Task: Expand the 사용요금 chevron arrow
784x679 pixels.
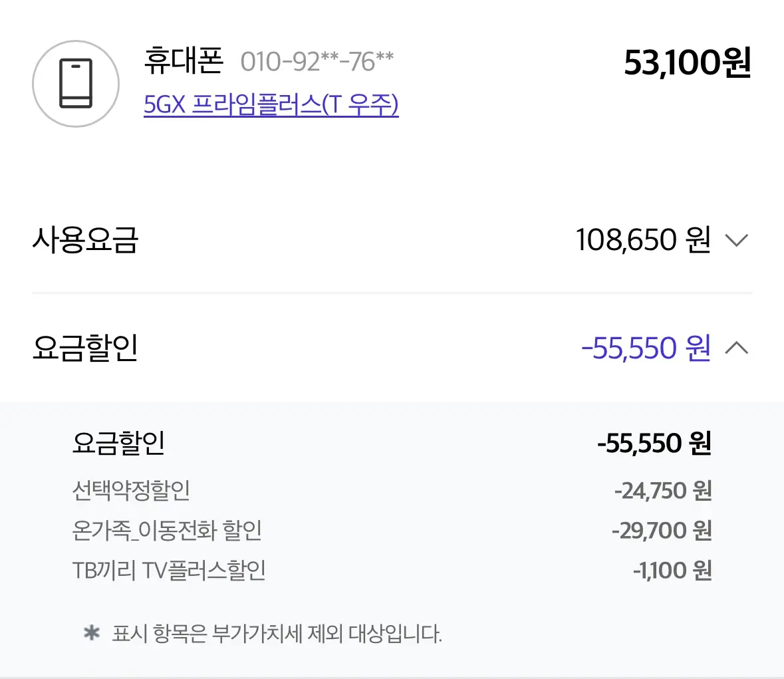Action: [736, 240]
